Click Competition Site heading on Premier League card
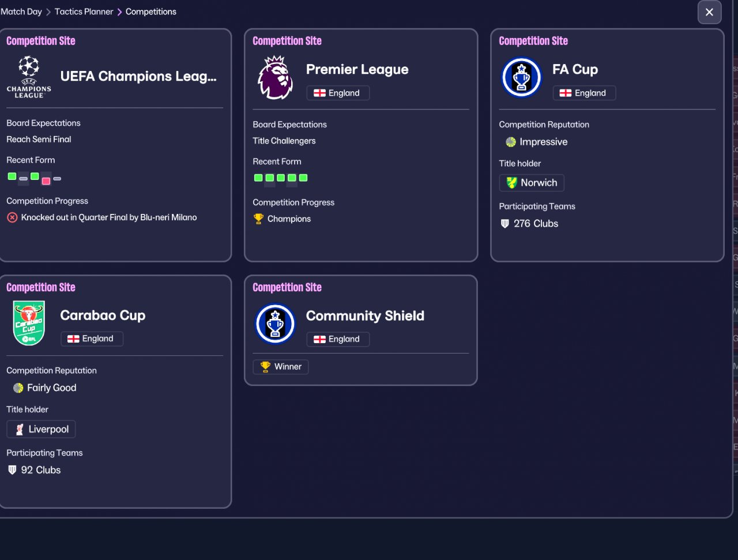The width and height of the screenshot is (738, 560). (x=287, y=41)
